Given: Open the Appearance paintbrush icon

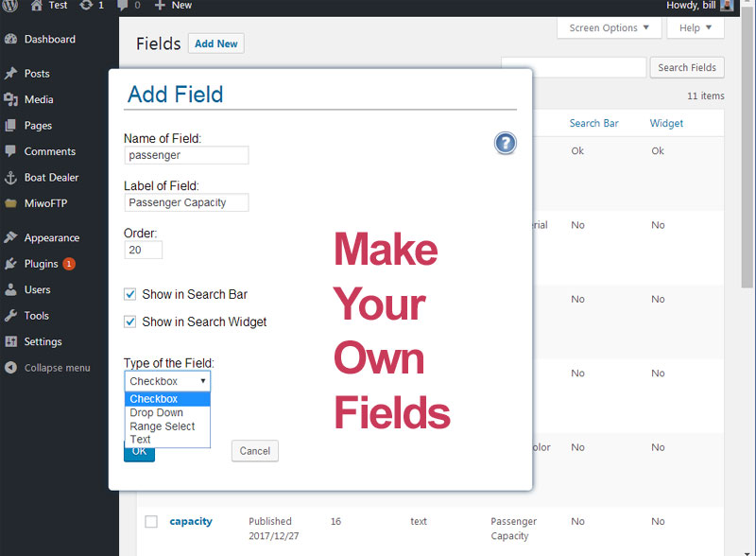Looking at the screenshot, I should click(x=10, y=237).
